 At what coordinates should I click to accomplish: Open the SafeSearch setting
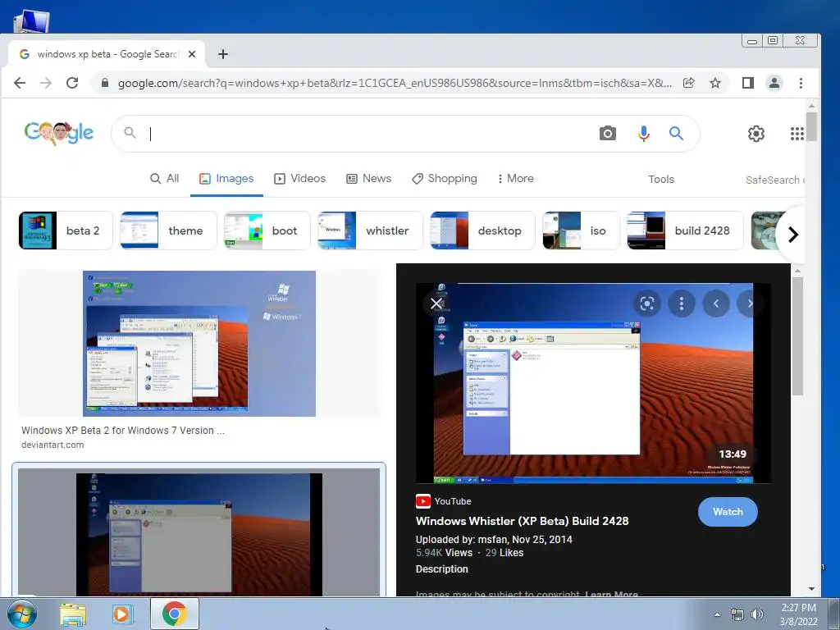coord(775,180)
